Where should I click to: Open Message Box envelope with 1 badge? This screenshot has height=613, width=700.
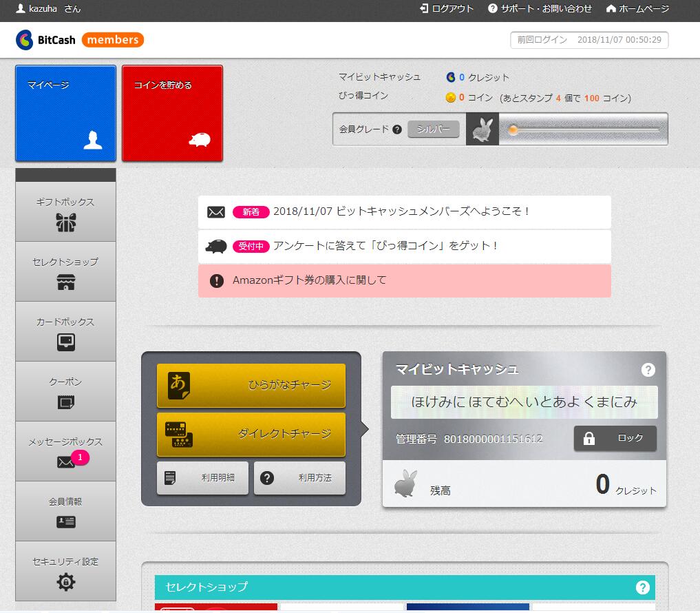tap(66, 461)
